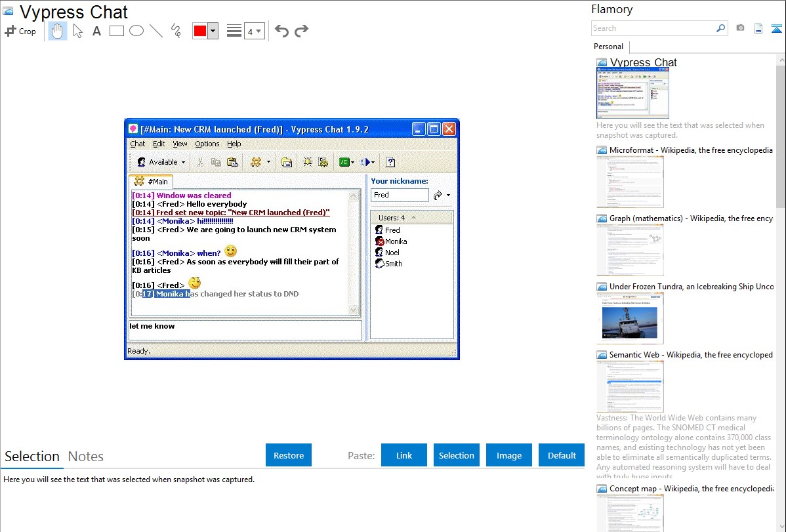Click the camera snapshot icon
This screenshot has height=532, width=786.
740,28
